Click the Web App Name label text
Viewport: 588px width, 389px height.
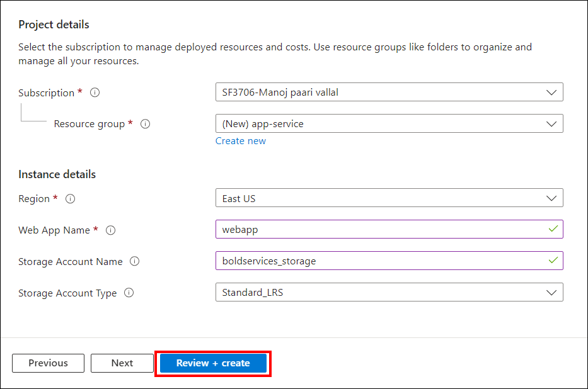point(54,230)
